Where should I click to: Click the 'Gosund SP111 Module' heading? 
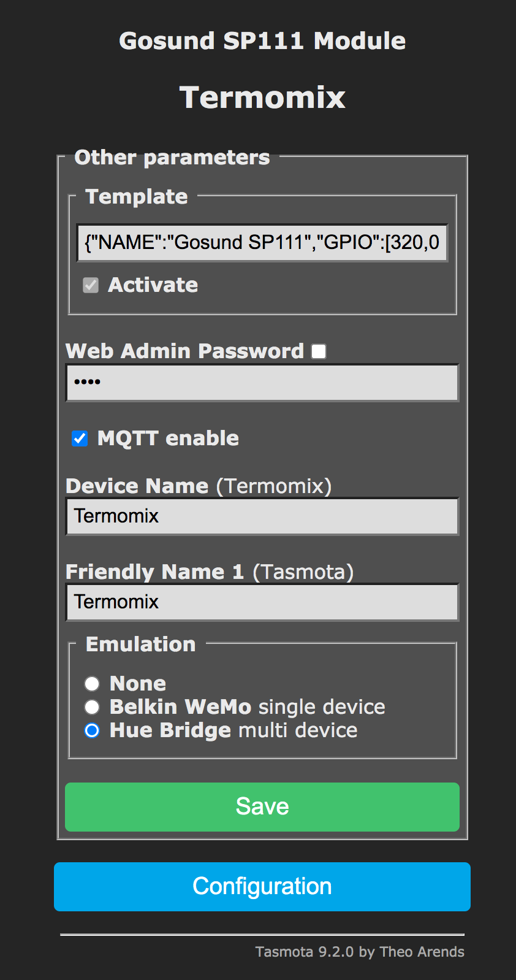point(262,41)
